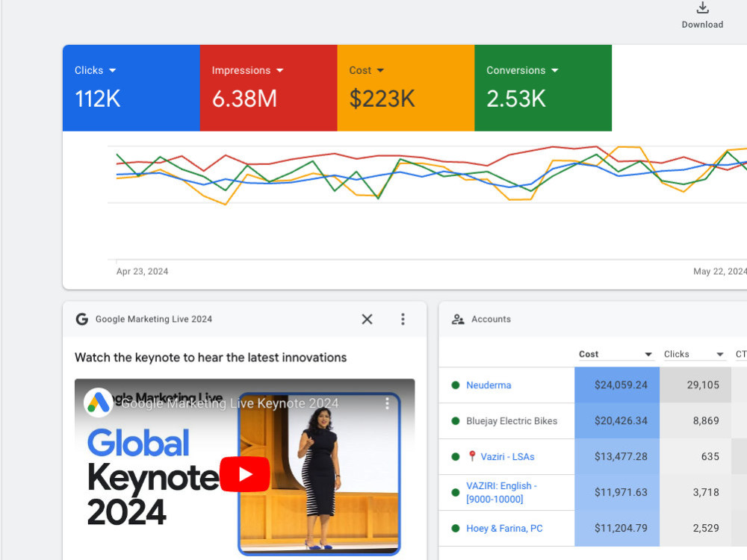
Task: Click the 29,105 clicks cell
Action: click(695, 385)
